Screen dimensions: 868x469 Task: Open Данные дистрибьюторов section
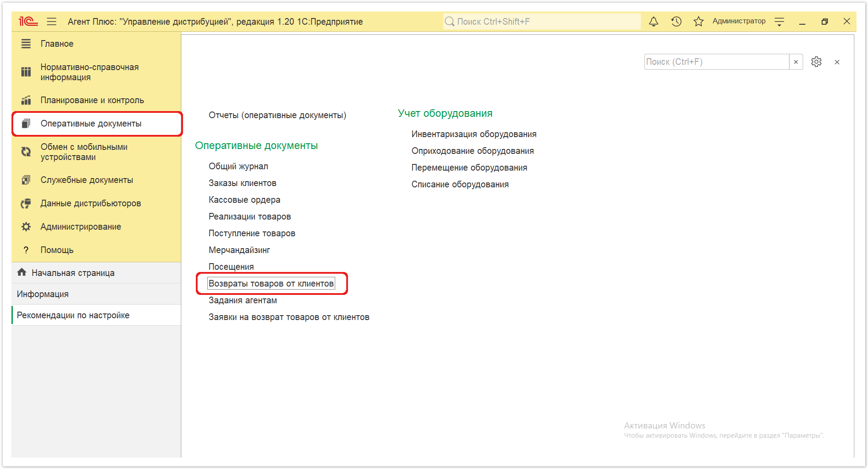(x=96, y=203)
